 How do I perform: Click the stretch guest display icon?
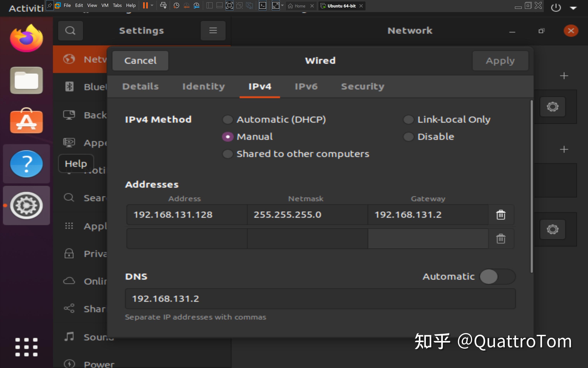276,5
